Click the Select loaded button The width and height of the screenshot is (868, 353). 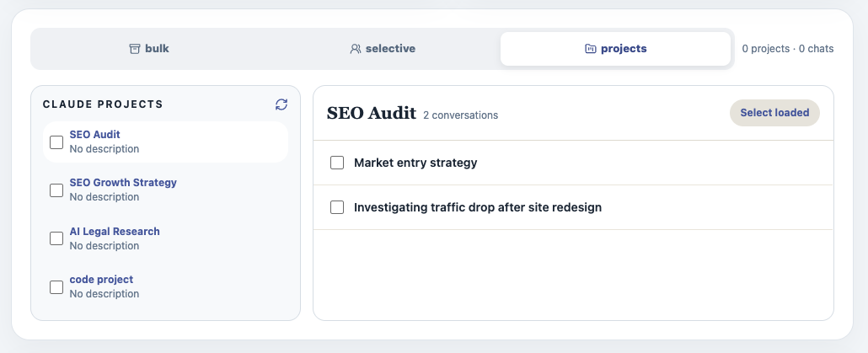pos(774,113)
